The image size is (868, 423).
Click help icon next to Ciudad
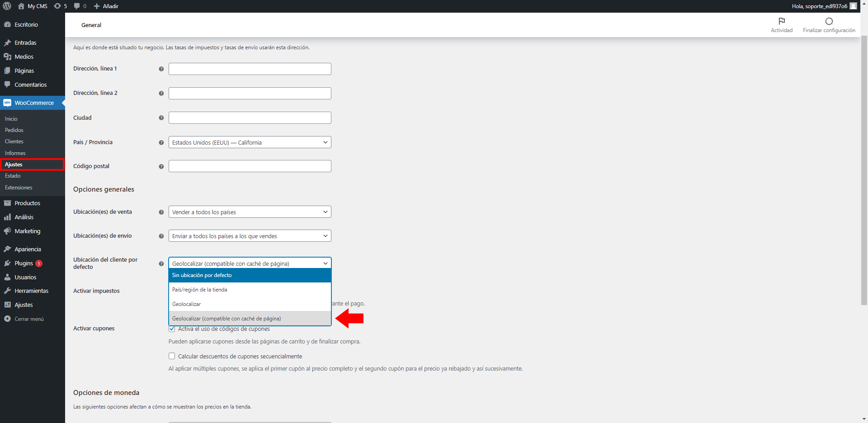(x=161, y=117)
